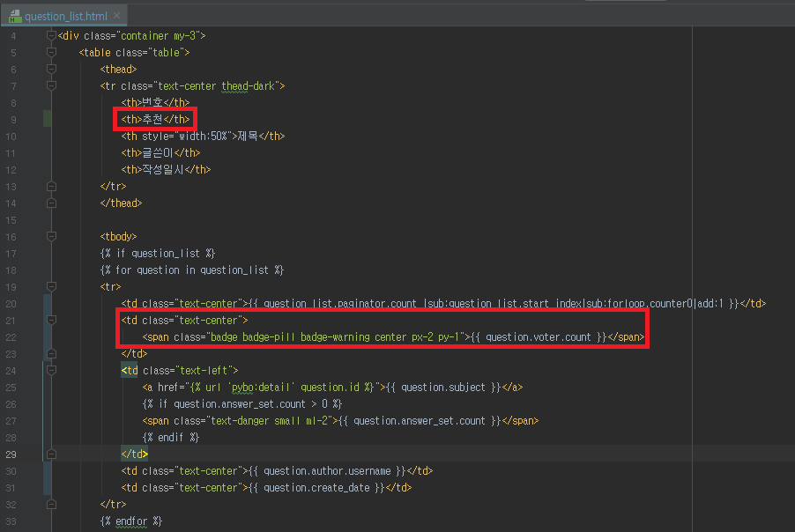Viewport: 795px width, 532px height.
Task: Click the th style width:50% 제목 line
Action: [x=203, y=137]
